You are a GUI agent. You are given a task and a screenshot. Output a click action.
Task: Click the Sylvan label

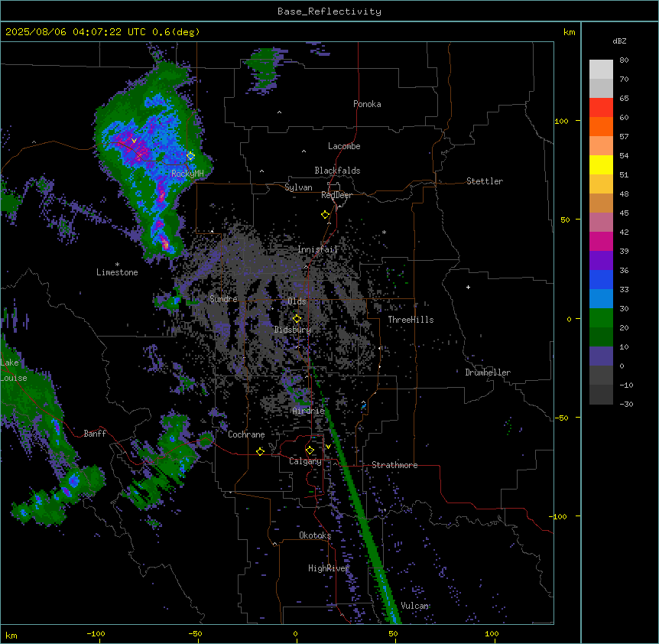click(x=298, y=187)
